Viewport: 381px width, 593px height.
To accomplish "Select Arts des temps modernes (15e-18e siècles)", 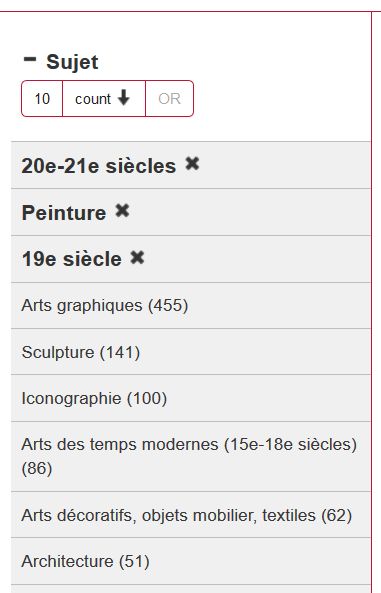I will pyautogui.click(x=189, y=456).
